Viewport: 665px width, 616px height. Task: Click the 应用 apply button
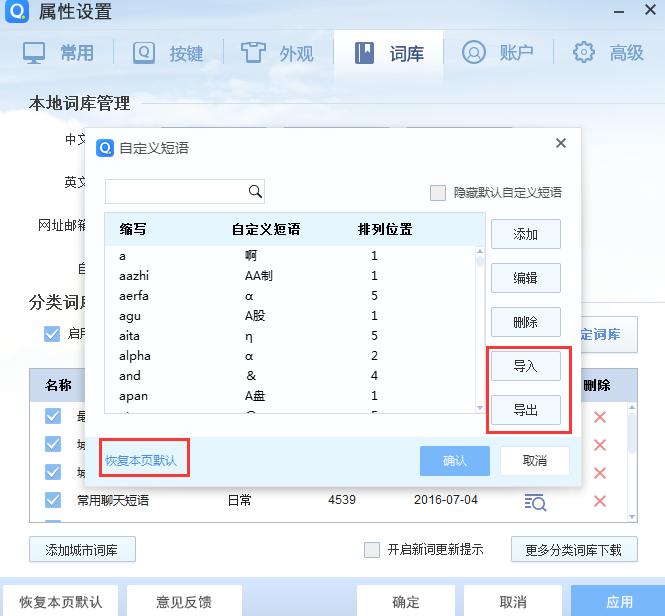pyautogui.click(x=619, y=601)
